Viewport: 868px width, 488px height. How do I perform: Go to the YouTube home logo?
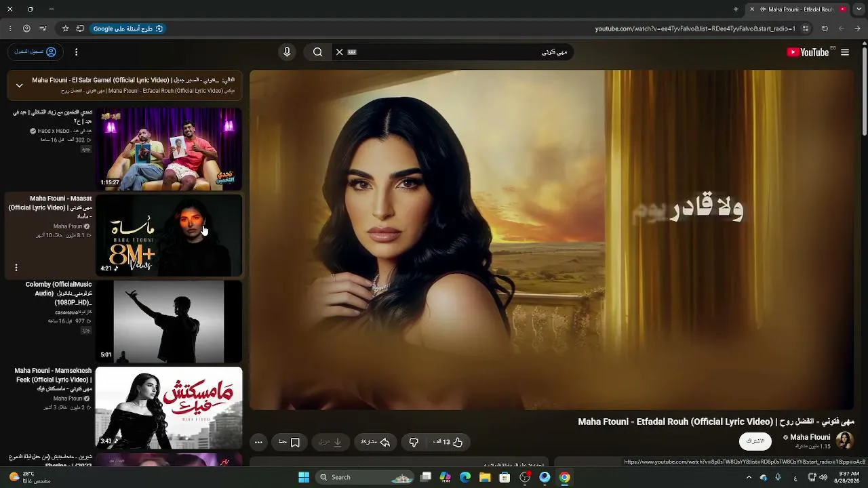[x=808, y=52]
